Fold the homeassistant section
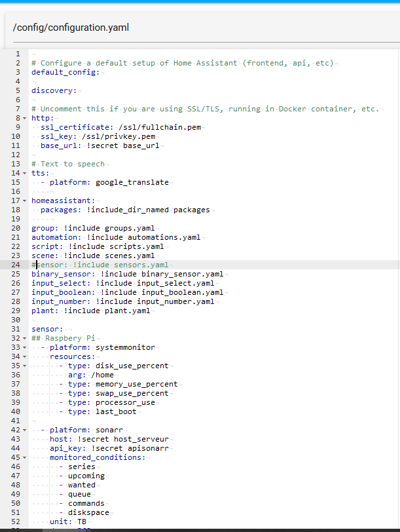The width and height of the screenshot is (400, 532). pos(25,200)
